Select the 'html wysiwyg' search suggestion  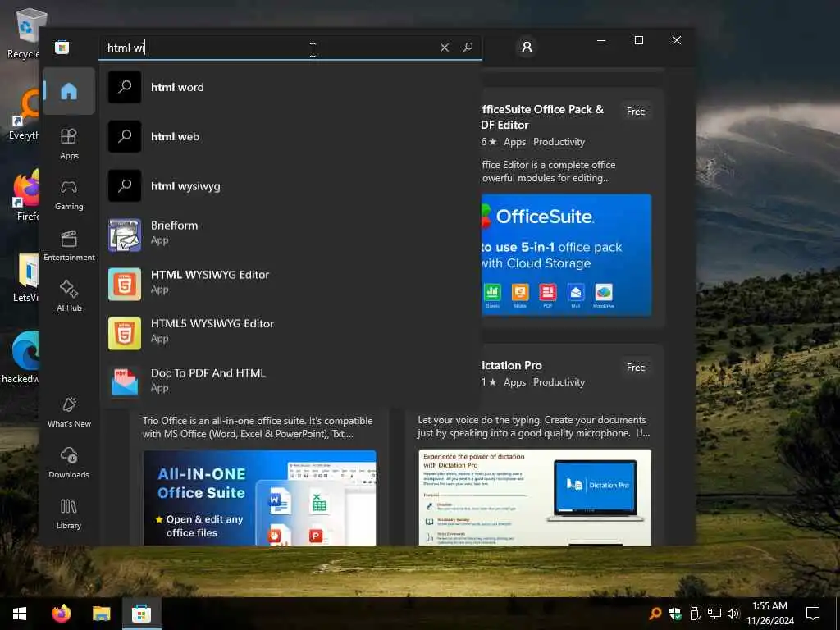click(290, 186)
